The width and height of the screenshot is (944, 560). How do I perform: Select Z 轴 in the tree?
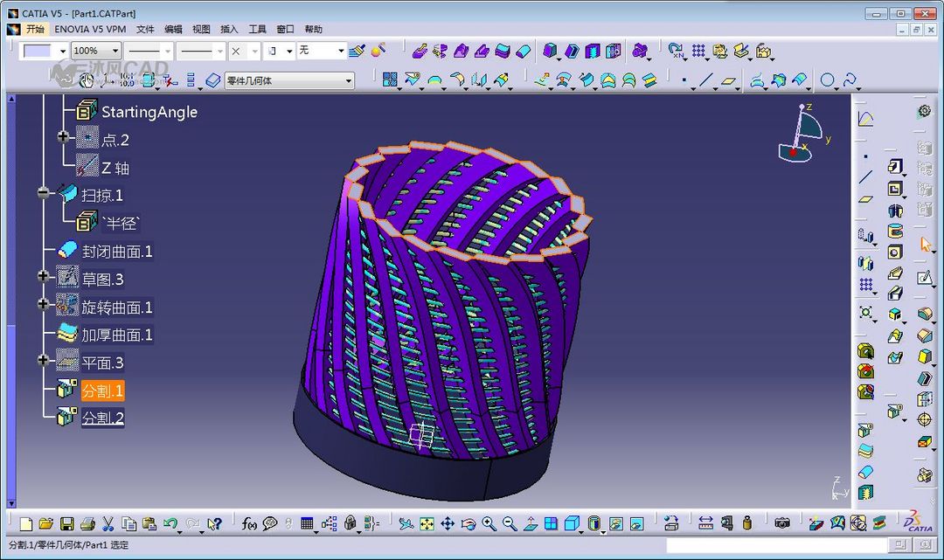click(x=115, y=168)
